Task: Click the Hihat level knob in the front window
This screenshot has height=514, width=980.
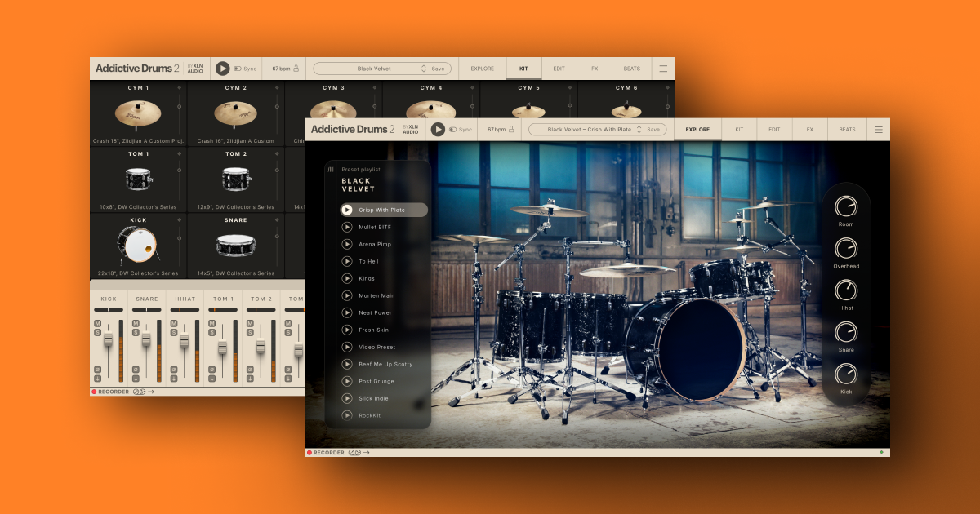Action: (846, 290)
